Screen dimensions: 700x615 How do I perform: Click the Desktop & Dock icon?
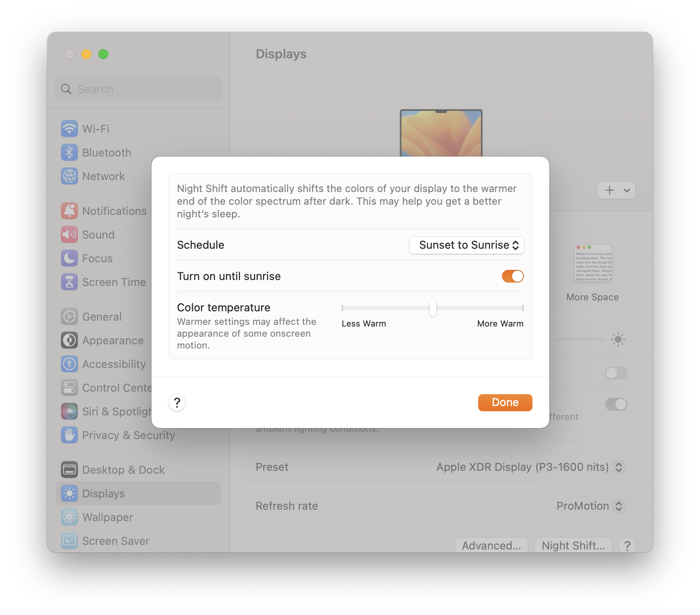coord(69,470)
